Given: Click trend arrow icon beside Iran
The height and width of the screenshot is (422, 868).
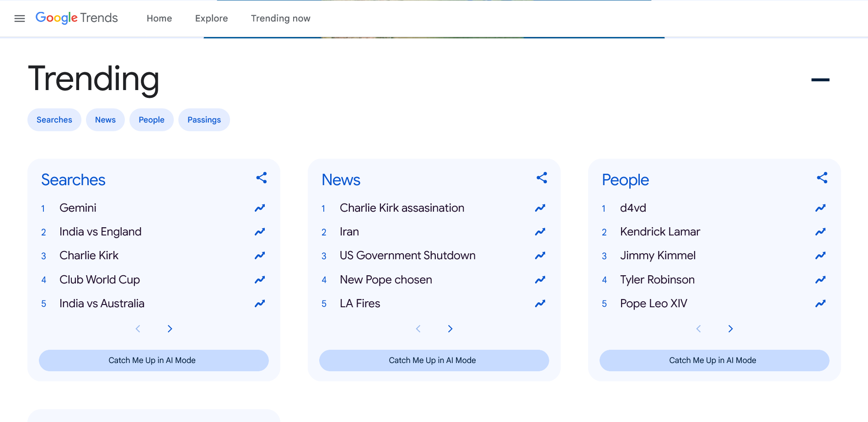Looking at the screenshot, I should click(x=540, y=232).
